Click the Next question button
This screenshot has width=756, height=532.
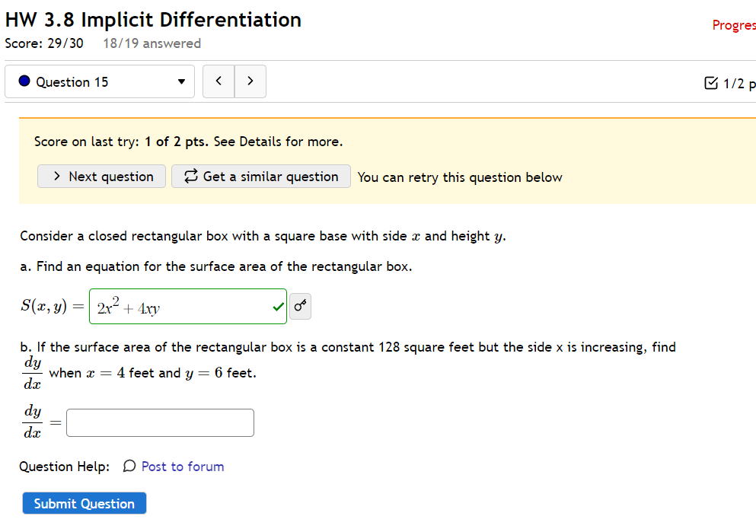101,176
